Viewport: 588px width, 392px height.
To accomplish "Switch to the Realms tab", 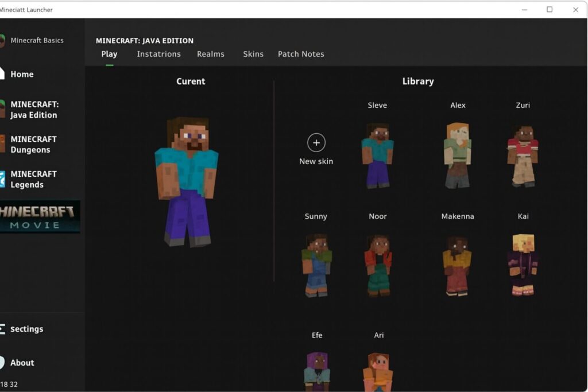I will pos(210,54).
